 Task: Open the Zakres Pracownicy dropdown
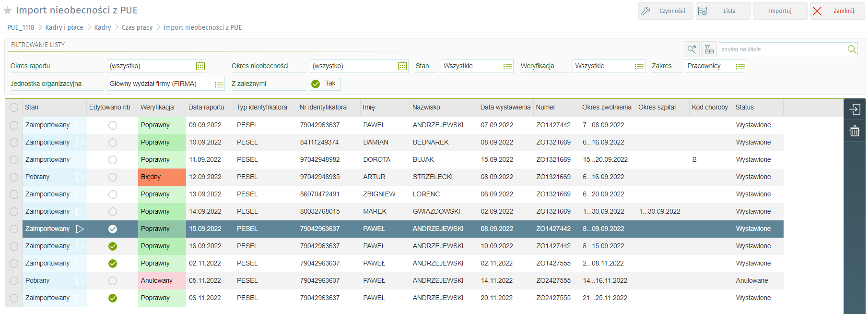(740, 66)
